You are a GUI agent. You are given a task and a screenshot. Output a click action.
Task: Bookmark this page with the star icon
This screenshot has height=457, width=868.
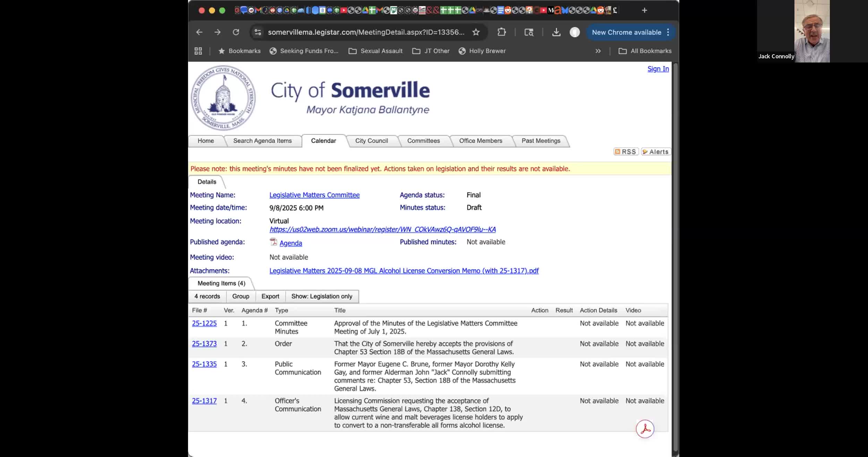[476, 32]
